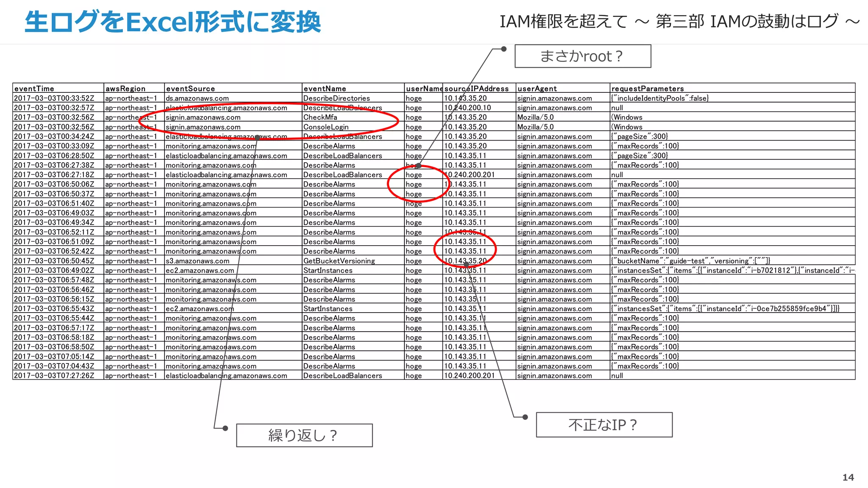This screenshot has width=868, height=488.
Task: Select cell 2017-03-03T06:50:06Z
Action: [58, 184]
